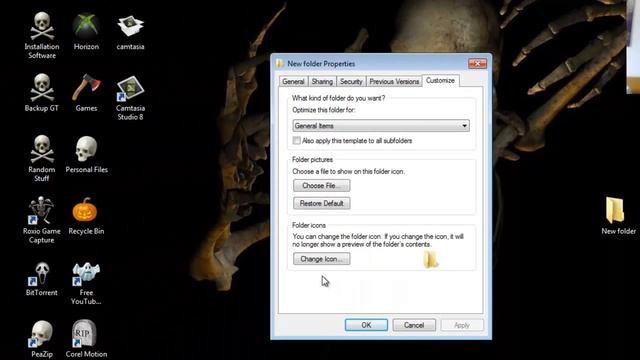Click the Random Stuff skull icon
Screen dimensions: 640x360
(x=42, y=149)
